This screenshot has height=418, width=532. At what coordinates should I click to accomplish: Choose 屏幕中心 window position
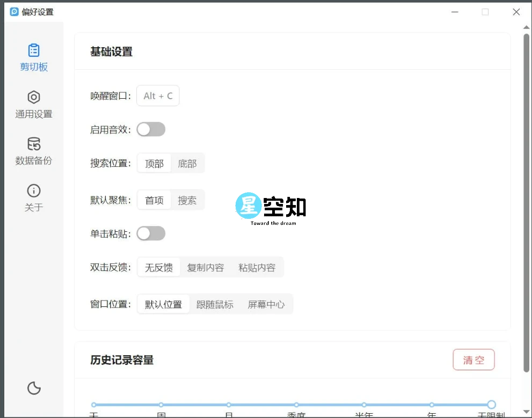[x=267, y=304]
